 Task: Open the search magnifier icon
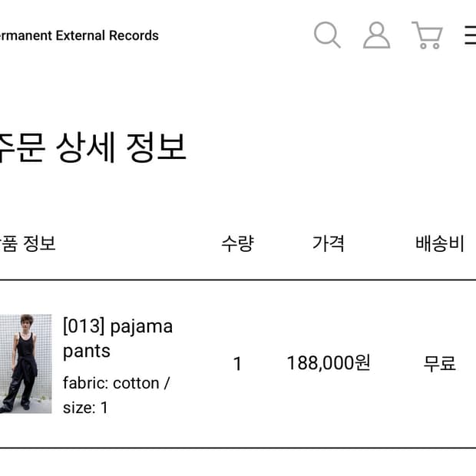point(327,35)
